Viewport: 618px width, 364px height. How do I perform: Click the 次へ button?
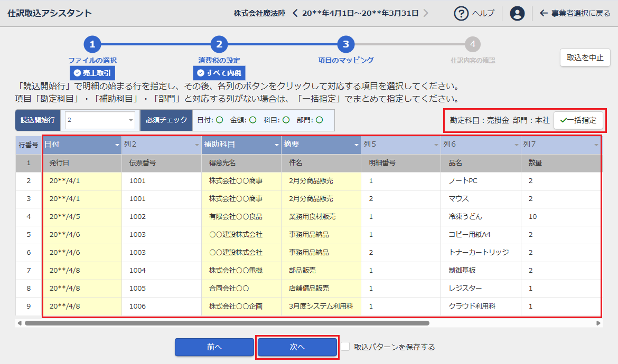pos(297,347)
